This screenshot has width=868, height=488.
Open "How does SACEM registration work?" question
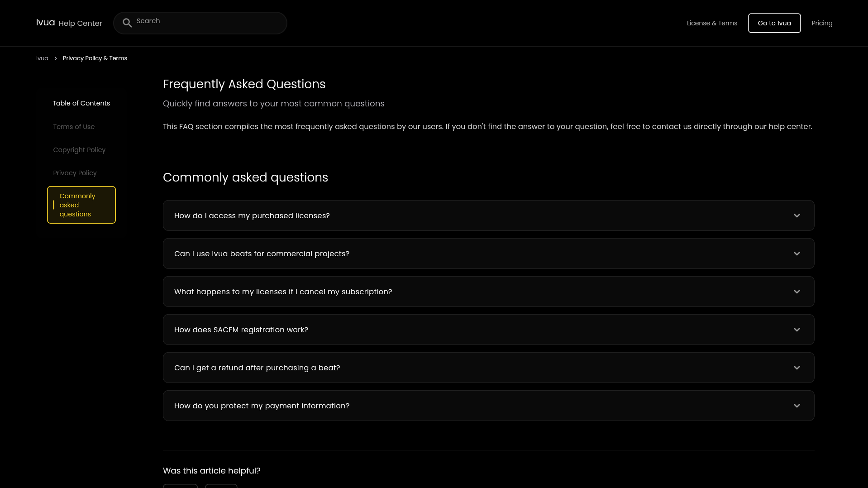point(488,330)
